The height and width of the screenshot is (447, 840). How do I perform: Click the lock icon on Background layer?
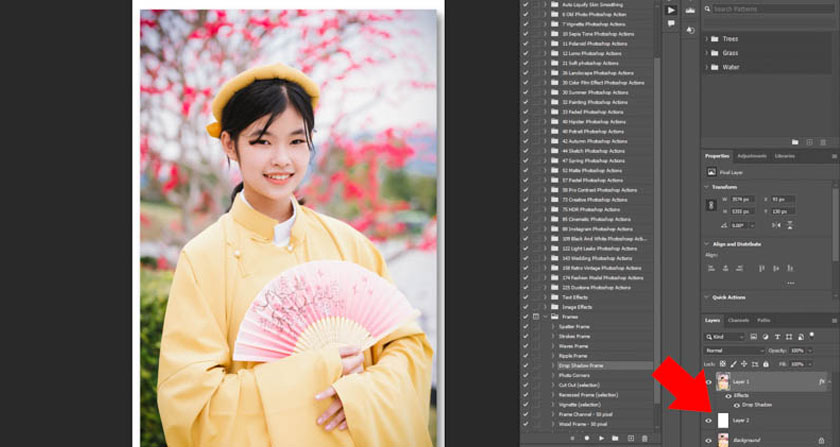822,439
